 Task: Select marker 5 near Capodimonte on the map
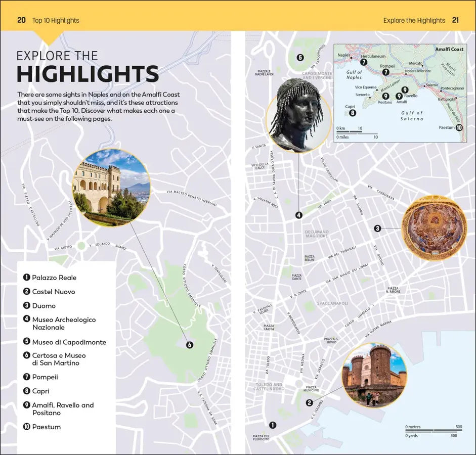click(x=300, y=57)
